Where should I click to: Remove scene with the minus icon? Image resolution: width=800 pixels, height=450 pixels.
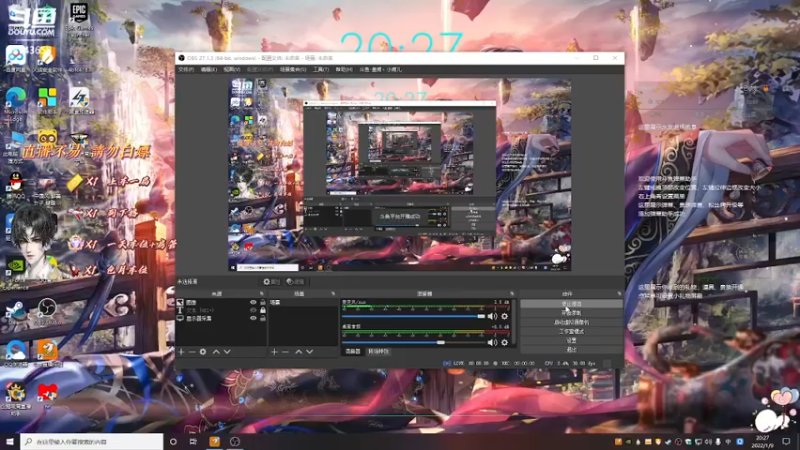(285, 352)
